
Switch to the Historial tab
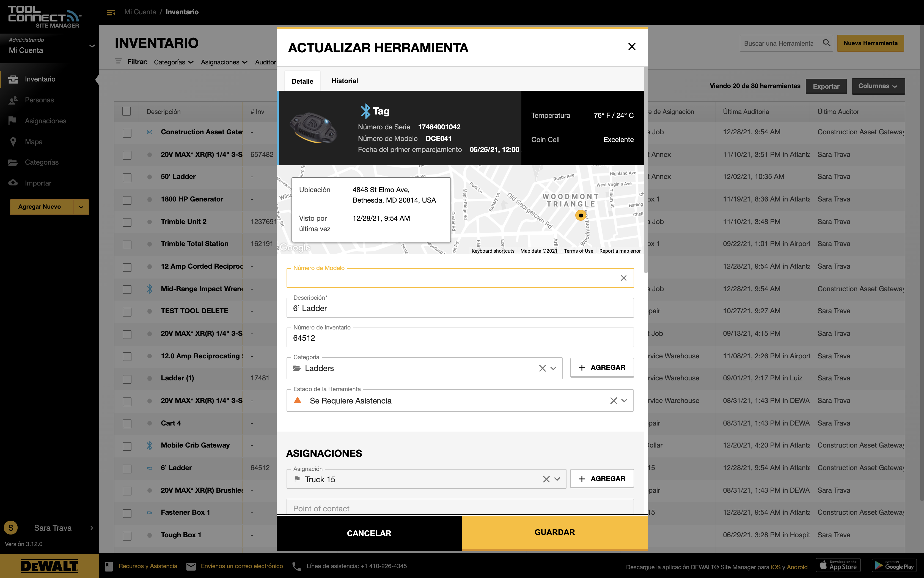(x=344, y=81)
